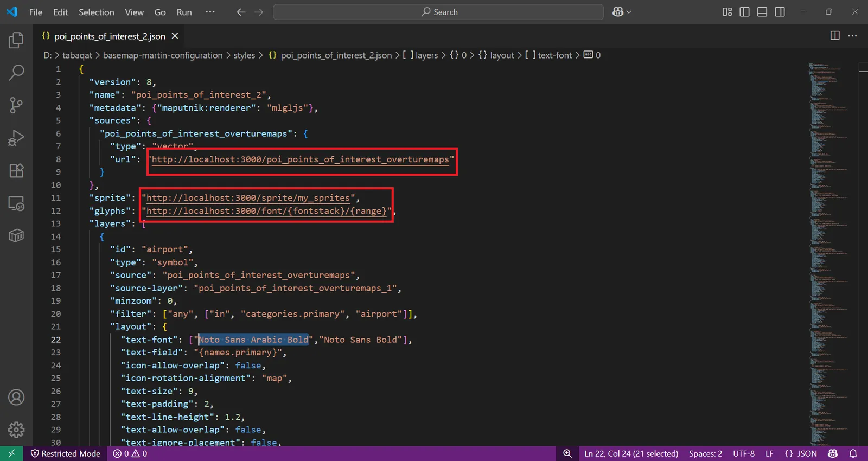Open the layers breadcrumb symbol
The height and width of the screenshot is (461, 868).
click(x=420, y=55)
